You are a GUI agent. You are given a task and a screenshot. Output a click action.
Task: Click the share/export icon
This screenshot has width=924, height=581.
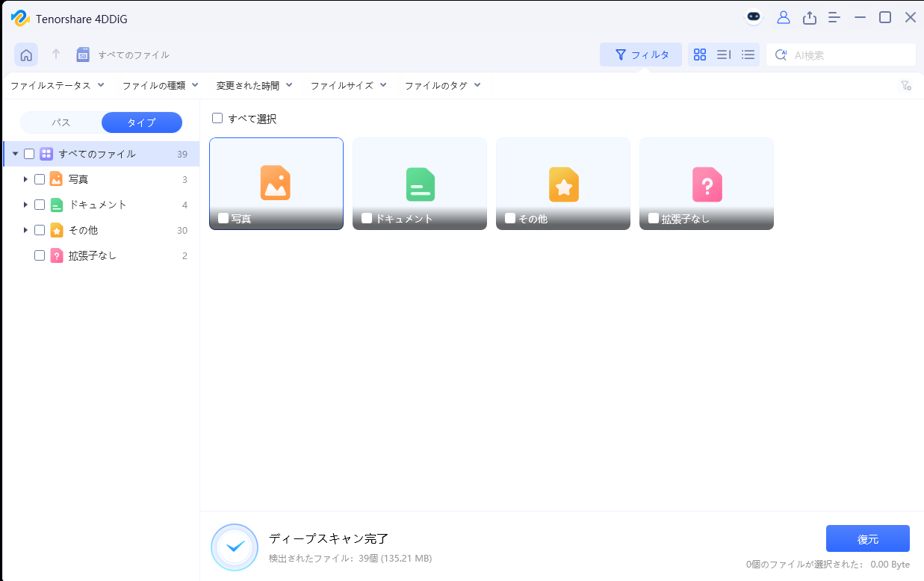tap(809, 18)
